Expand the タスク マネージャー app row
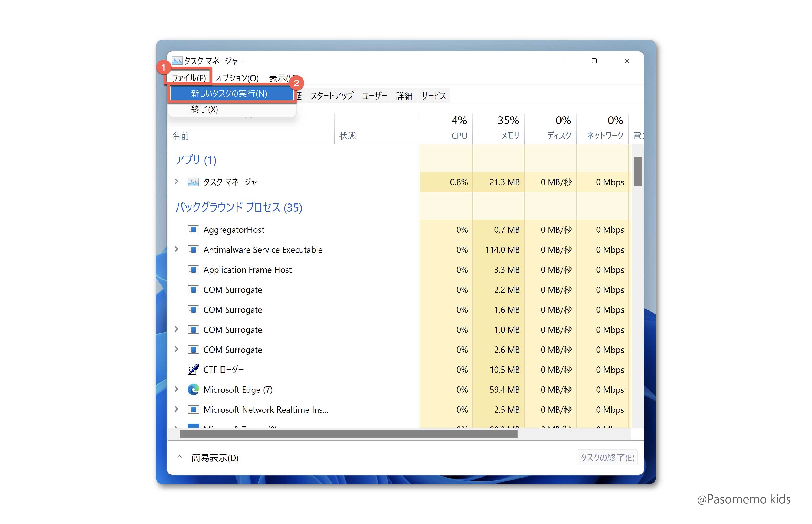 click(x=176, y=182)
